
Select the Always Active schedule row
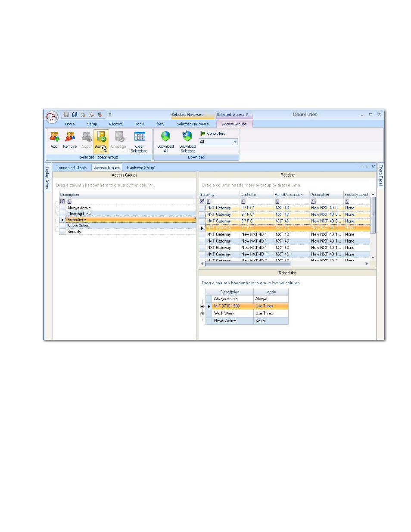coord(247,299)
